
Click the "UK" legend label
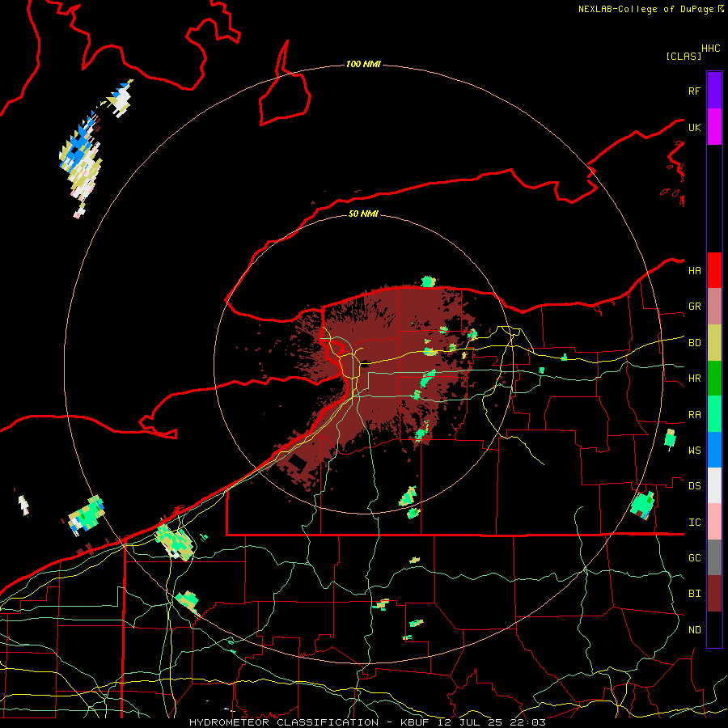tap(694, 127)
